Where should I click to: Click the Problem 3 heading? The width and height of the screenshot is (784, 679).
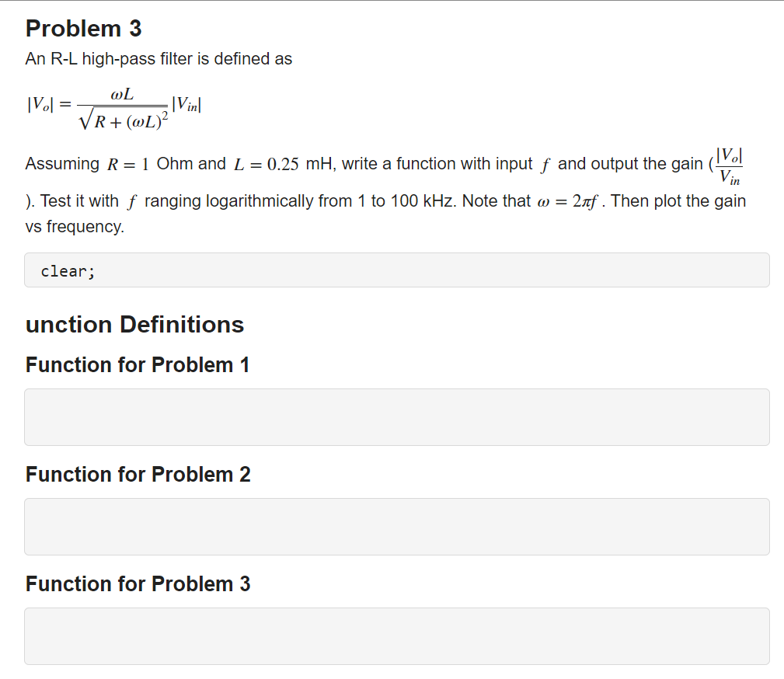[83, 29]
